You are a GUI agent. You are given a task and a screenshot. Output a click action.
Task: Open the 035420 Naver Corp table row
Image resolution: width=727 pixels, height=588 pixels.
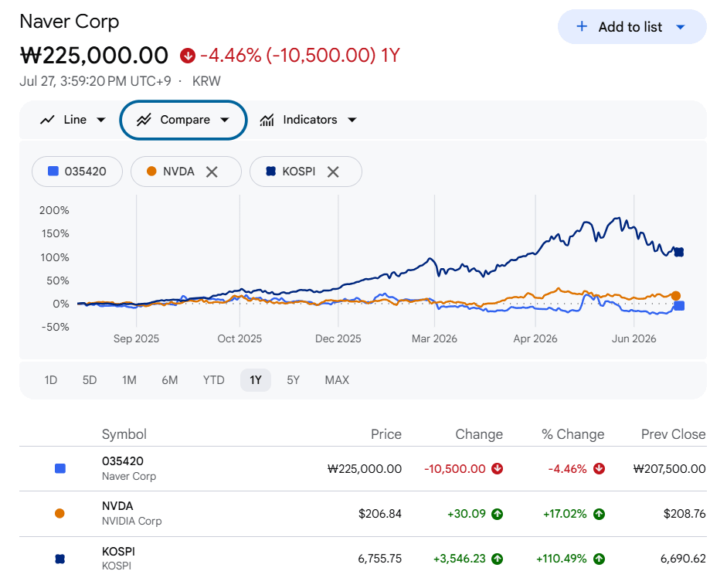(x=363, y=468)
